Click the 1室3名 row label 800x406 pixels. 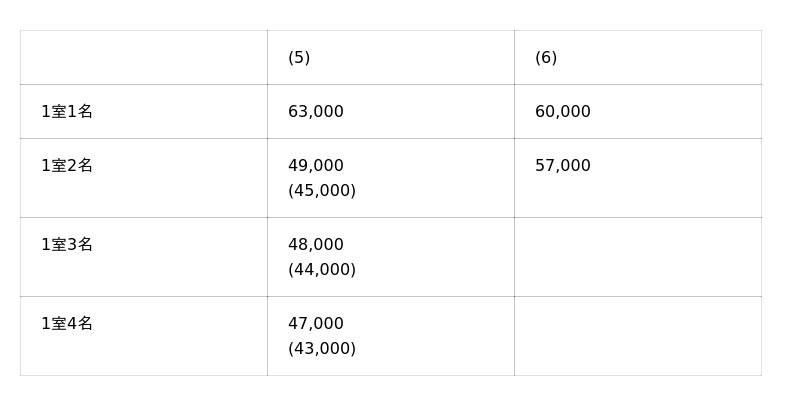click(67, 245)
